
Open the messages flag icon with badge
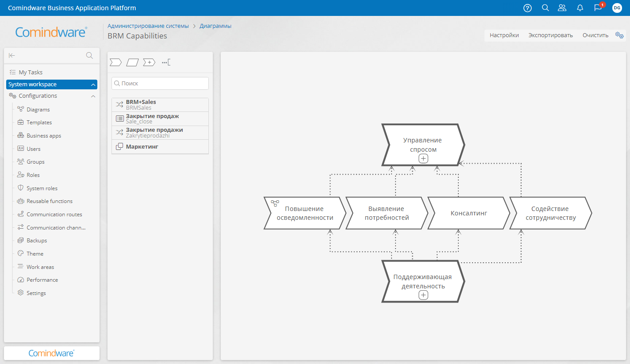(598, 8)
